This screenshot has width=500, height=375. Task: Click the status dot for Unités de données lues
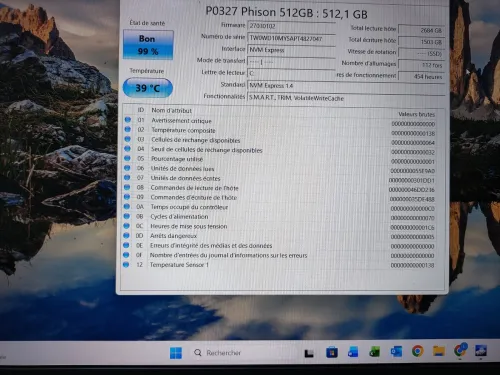pos(127,168)
